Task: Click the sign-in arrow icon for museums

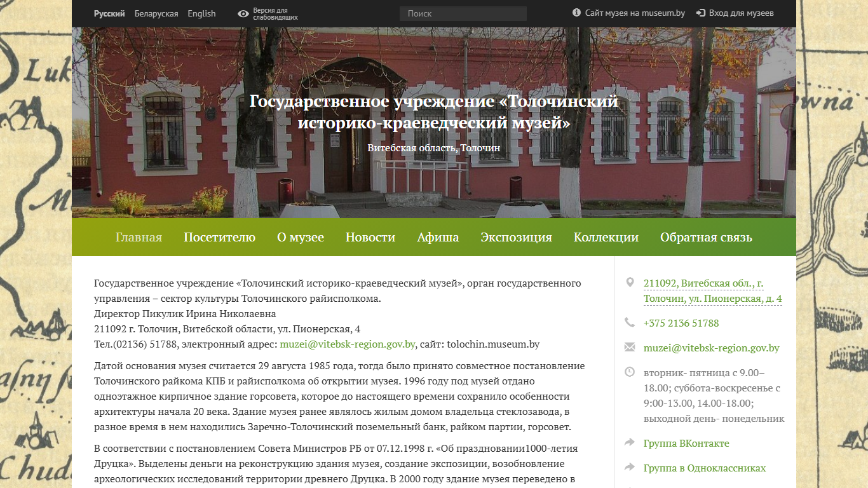Action: pyautogui.click(x=701, y=13)
